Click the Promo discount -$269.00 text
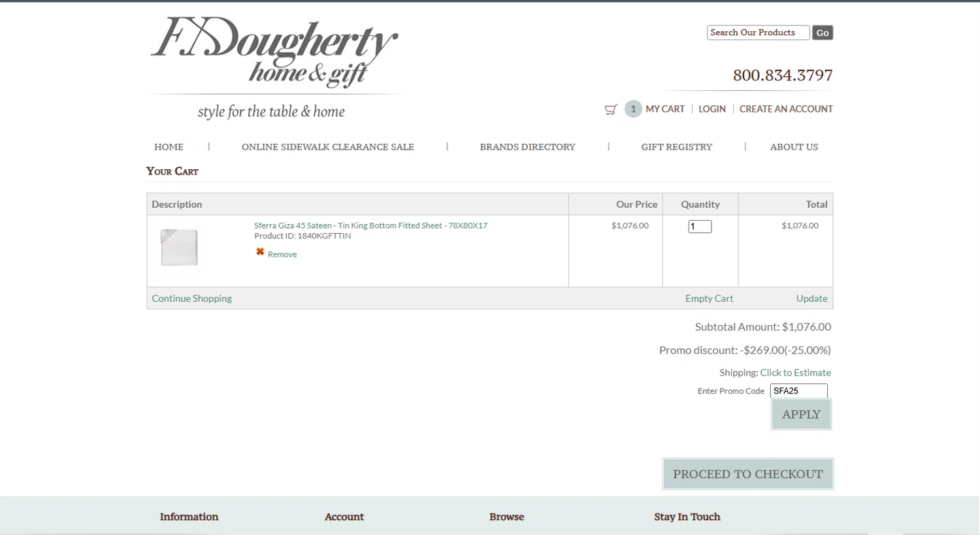This screenshot has height=535, width=980. (745, 350)
